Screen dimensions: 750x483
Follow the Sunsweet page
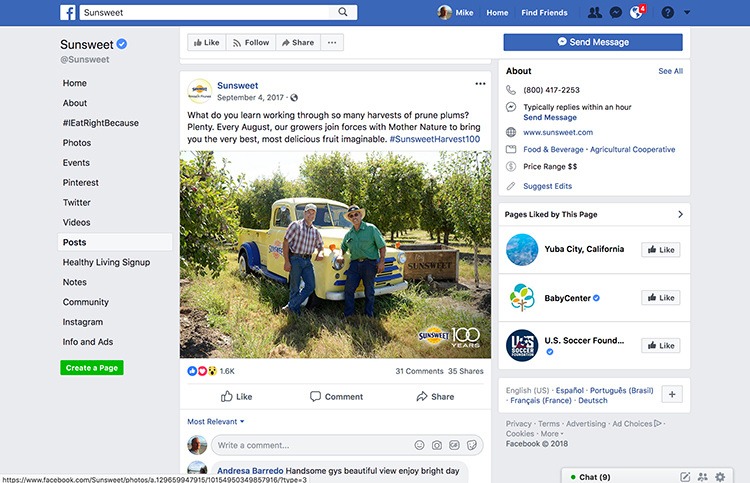[x=251, y=43]
